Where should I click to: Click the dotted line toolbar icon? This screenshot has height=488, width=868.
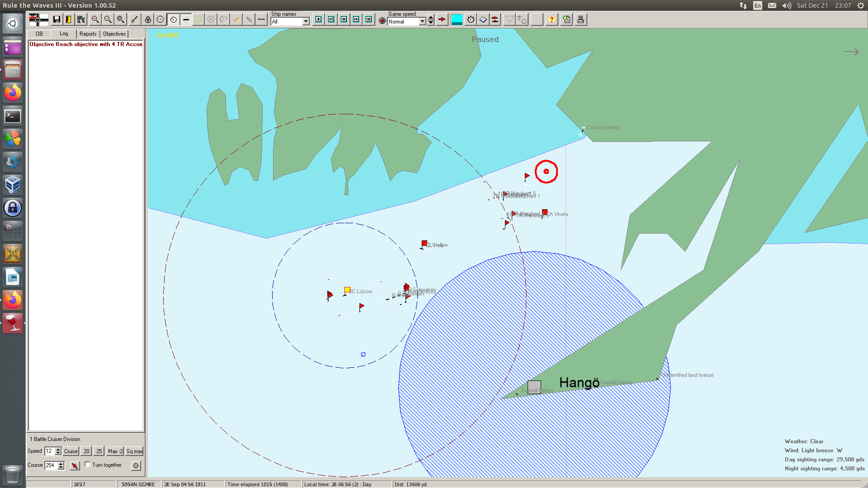[x=262, y=19]
